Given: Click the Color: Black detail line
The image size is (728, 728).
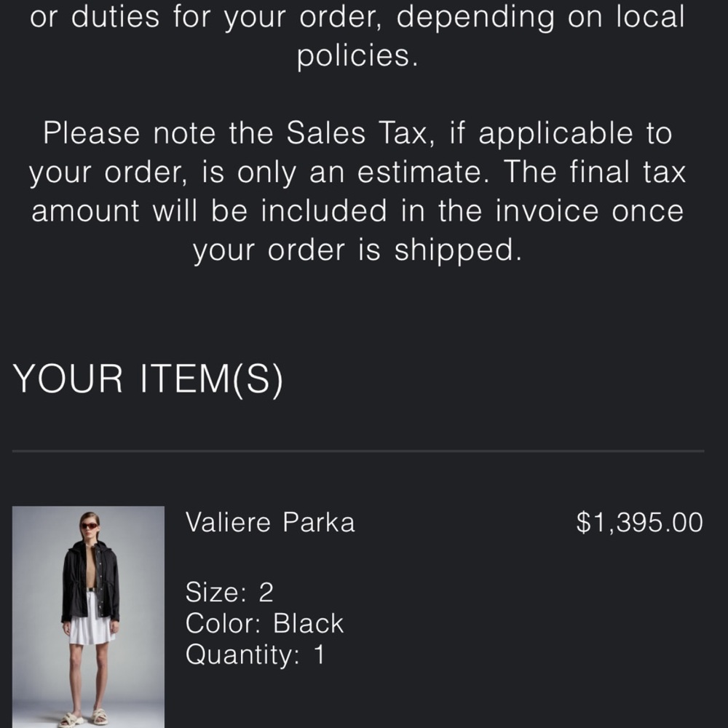Looking at the screenshot, I should pos(264,623).
